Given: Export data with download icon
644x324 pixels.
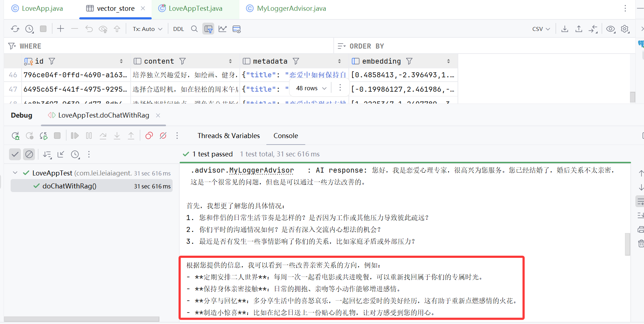Looking at the screenshot, I should coord(565,29).
